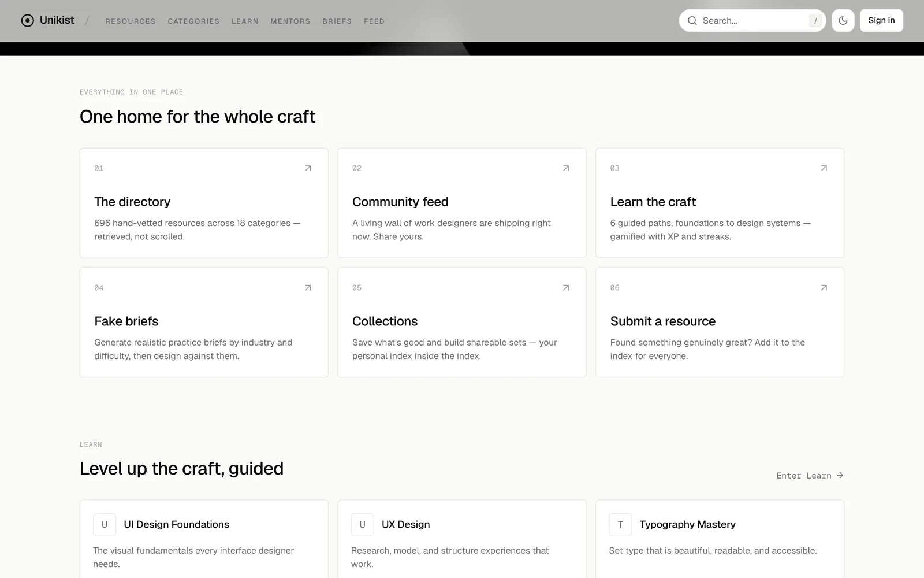Open the UI Design Foundations path
This screenshot has width=924, height=578.
[176, 525]
